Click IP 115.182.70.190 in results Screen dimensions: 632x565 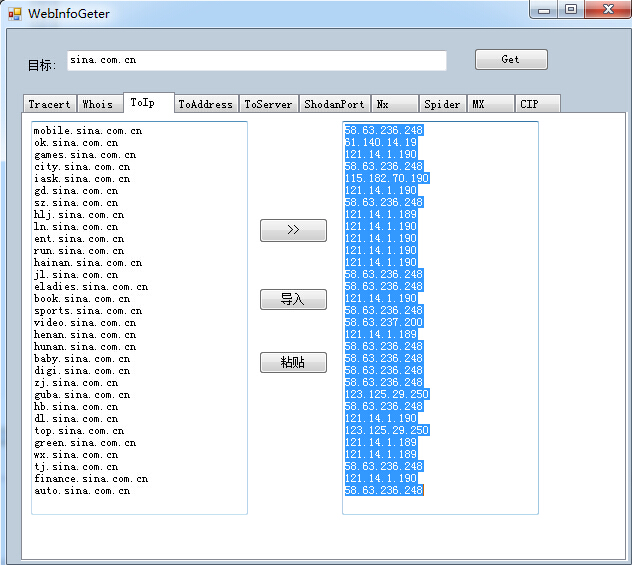point(387,179)
